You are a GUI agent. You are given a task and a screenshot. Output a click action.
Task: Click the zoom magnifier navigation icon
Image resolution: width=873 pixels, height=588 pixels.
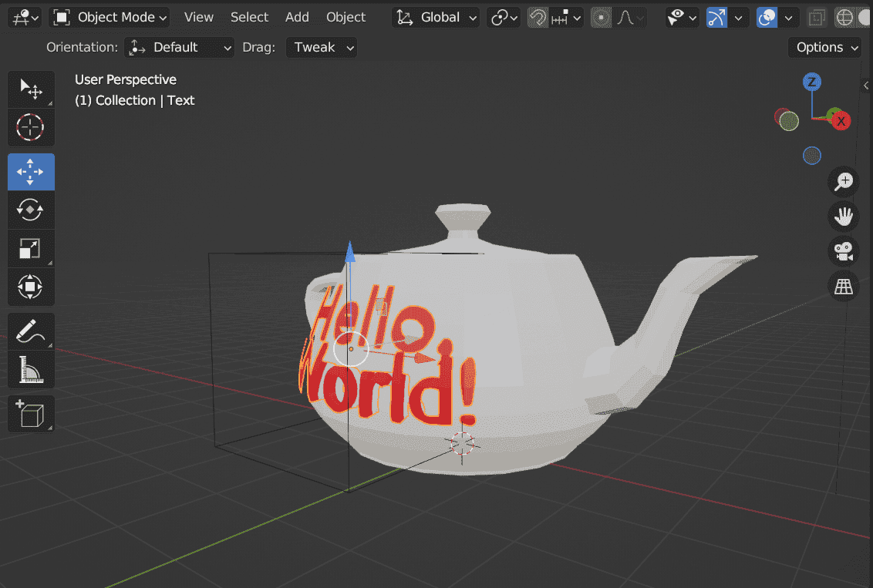(x=844, y=181)
